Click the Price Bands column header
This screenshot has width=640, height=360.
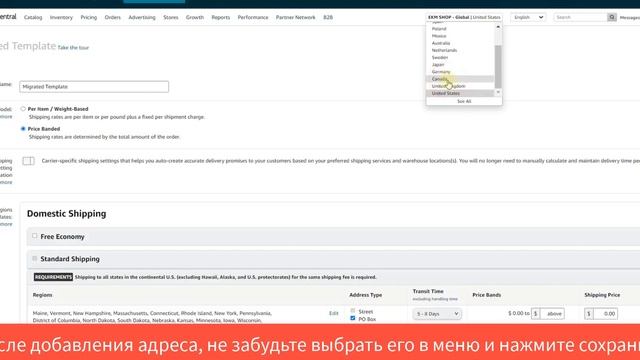[x=487, y=295]
